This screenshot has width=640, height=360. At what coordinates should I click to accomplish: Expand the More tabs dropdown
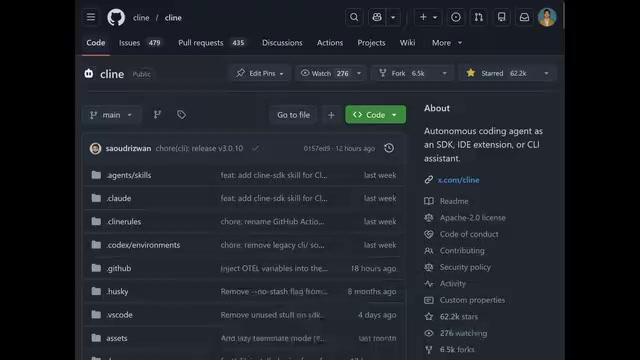[447, 42]
